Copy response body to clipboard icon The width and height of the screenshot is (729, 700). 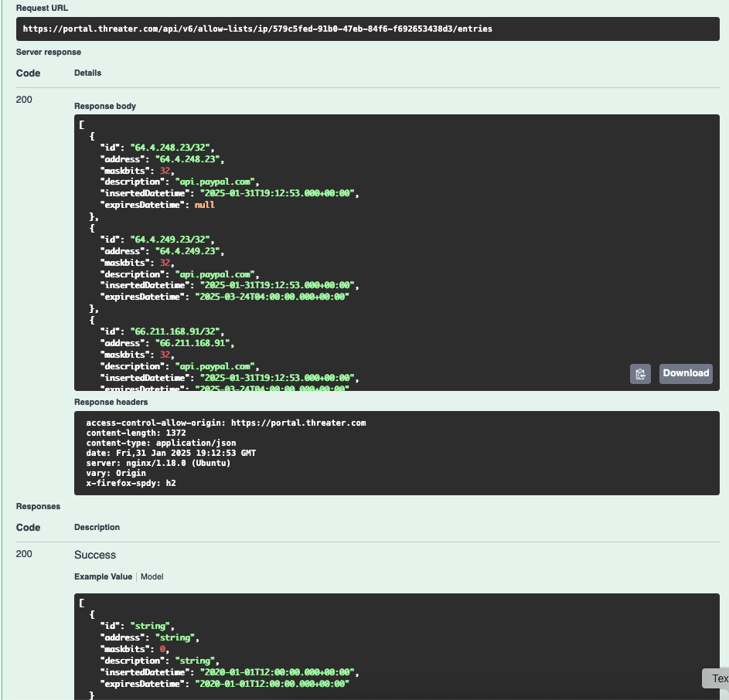(x=640, y=374)
